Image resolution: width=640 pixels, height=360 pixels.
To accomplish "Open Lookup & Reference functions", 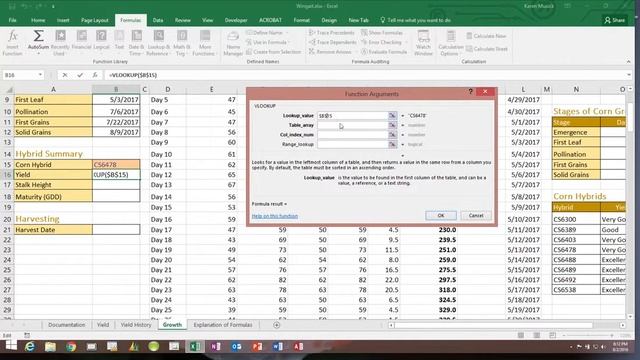I will click(x=158, y=42).
